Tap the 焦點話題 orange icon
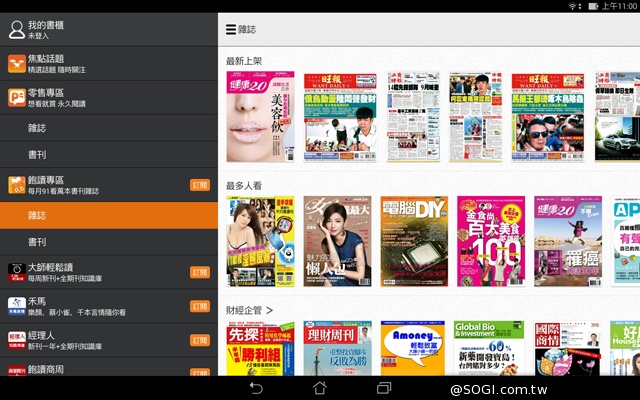This screenshot has height=400, width=640. 16,64
